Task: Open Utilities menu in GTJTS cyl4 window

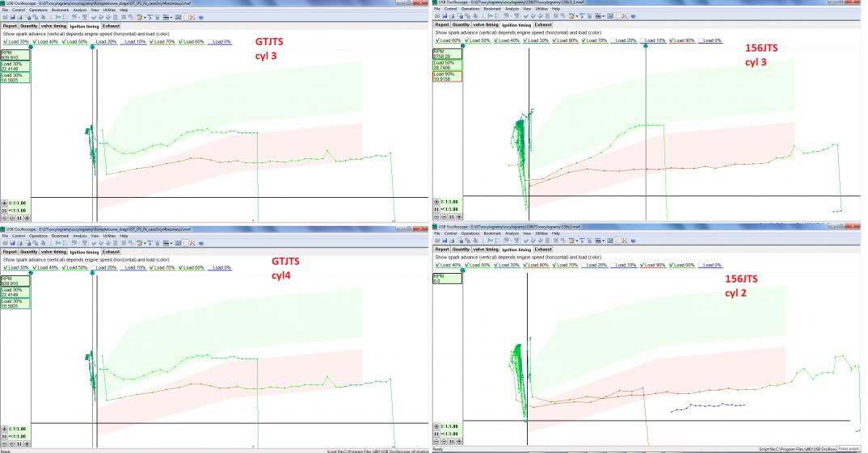Action: coord(110,236)
